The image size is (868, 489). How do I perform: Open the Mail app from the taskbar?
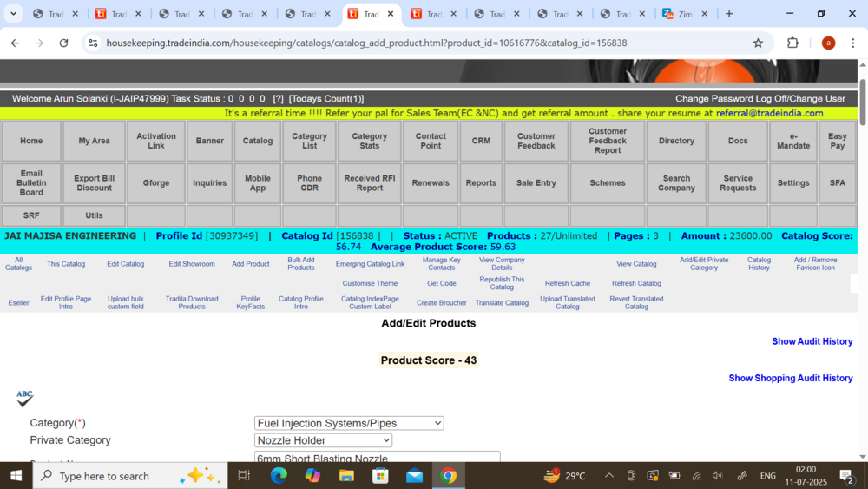(x=414, y=475)
